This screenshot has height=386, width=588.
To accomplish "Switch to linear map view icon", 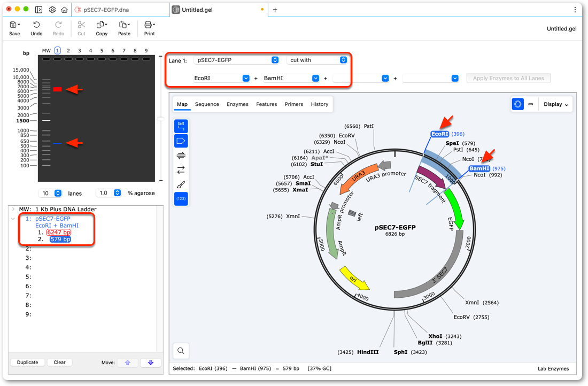I will point(531,104).
